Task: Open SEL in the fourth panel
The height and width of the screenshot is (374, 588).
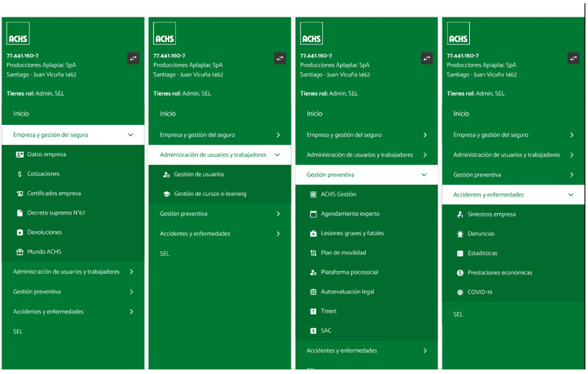Action: coord(458,314)
